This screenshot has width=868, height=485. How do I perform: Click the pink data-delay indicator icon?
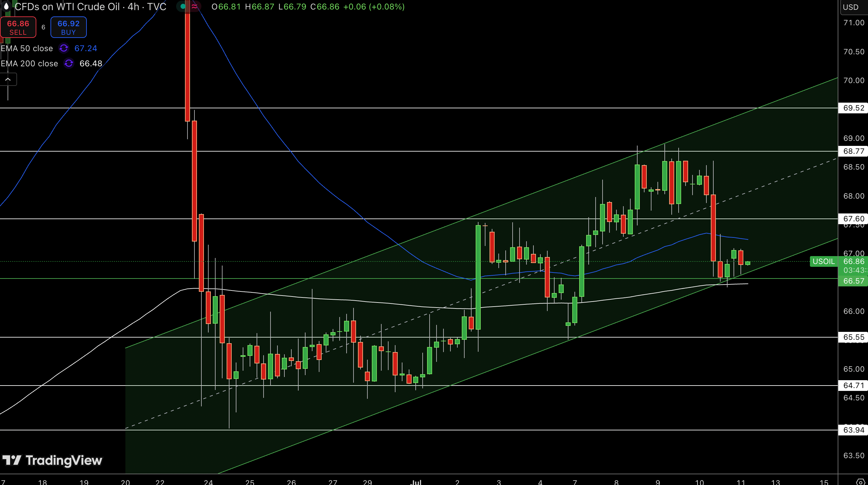tap(194, 6)
